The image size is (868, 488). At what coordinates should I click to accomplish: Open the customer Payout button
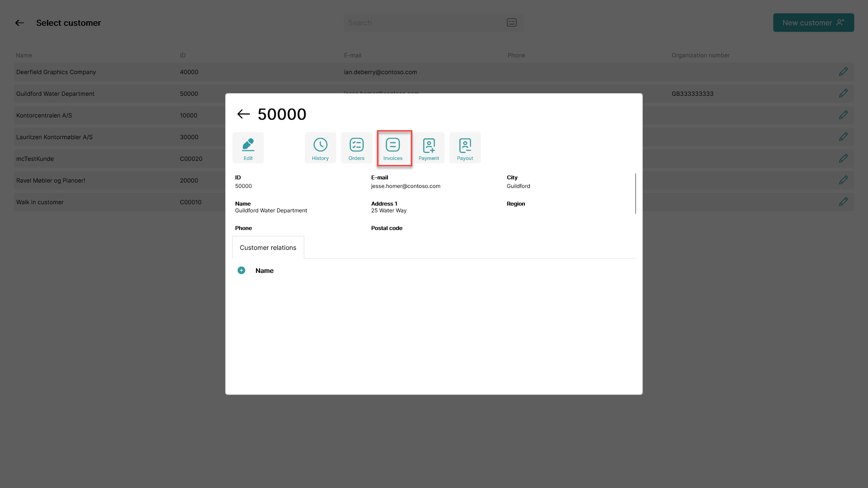coord(465,148)
